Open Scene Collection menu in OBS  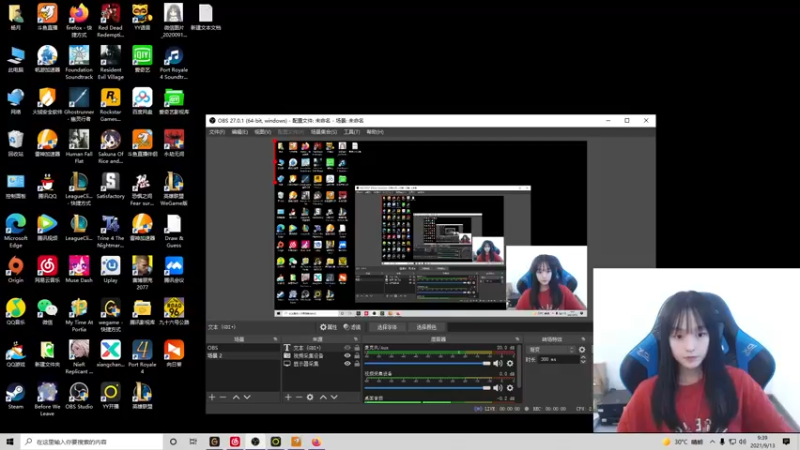coord(324,132)
